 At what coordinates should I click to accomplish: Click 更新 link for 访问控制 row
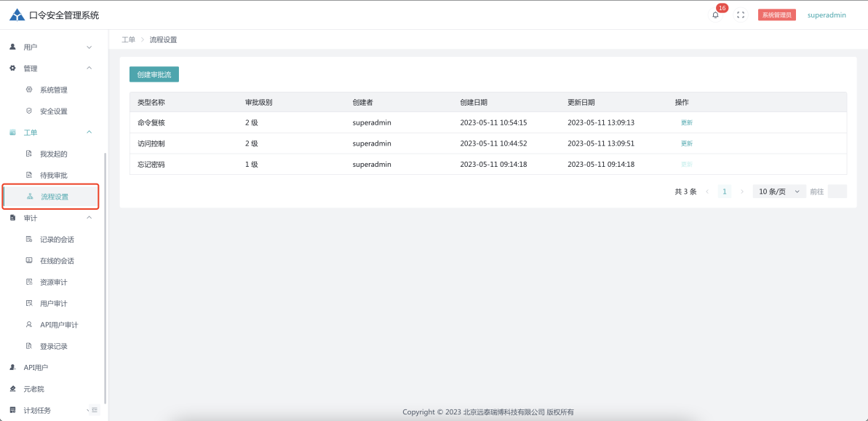point(686,143)
